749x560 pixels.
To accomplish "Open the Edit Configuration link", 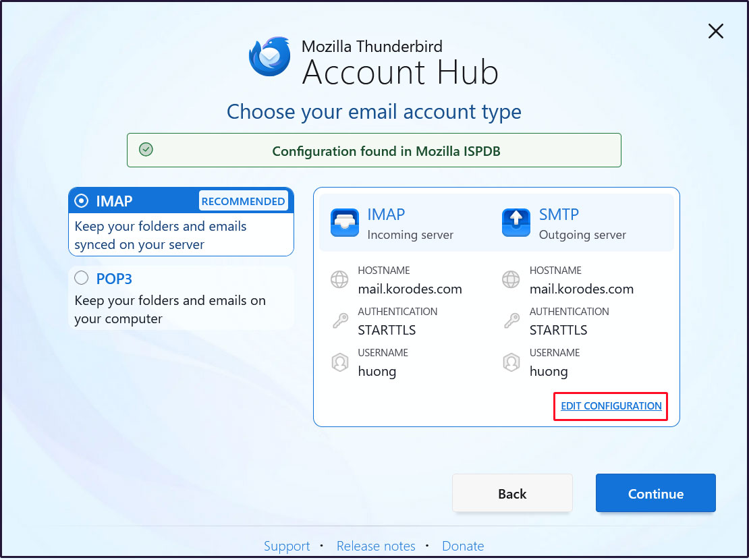I will pyautogui.click(x=611, y=406).
